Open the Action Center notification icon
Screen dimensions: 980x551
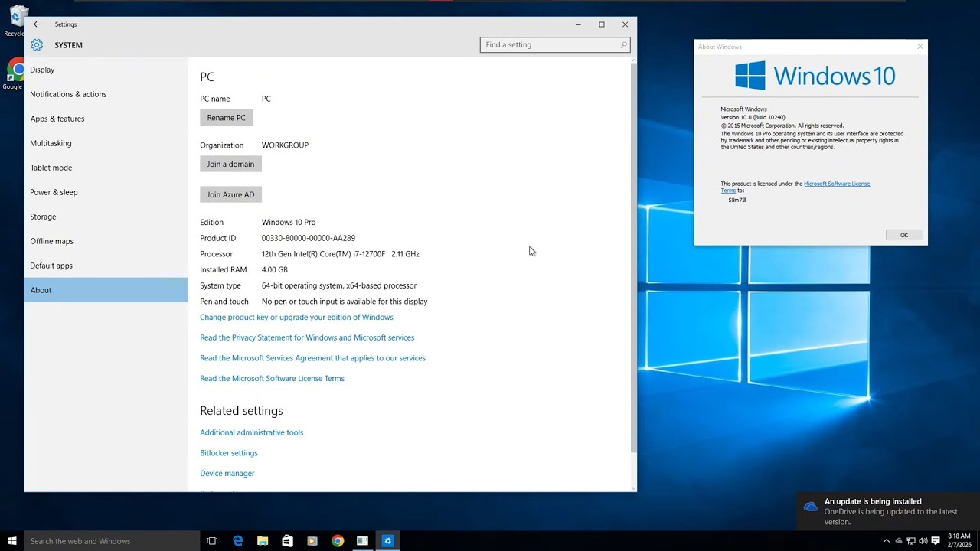pyautogui.click(x=936, y=541)
